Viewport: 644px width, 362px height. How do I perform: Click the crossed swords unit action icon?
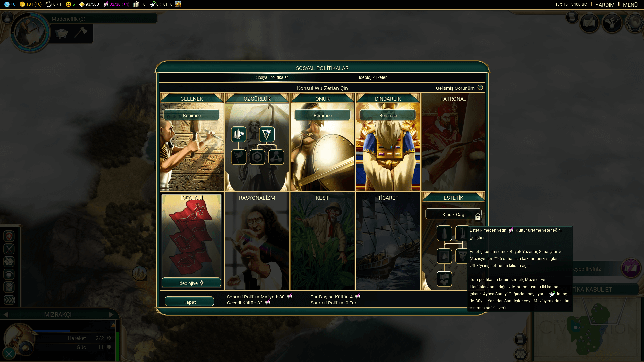[x=9, y=249]
